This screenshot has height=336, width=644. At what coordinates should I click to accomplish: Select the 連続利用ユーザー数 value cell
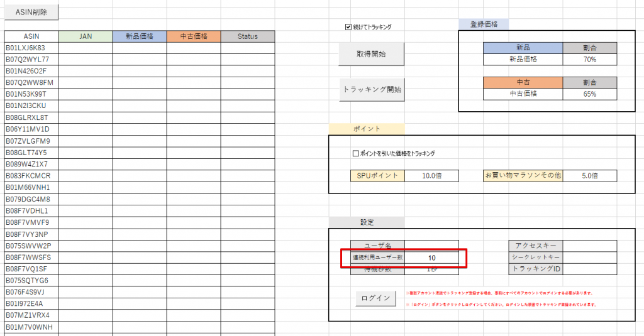point(431,257)
